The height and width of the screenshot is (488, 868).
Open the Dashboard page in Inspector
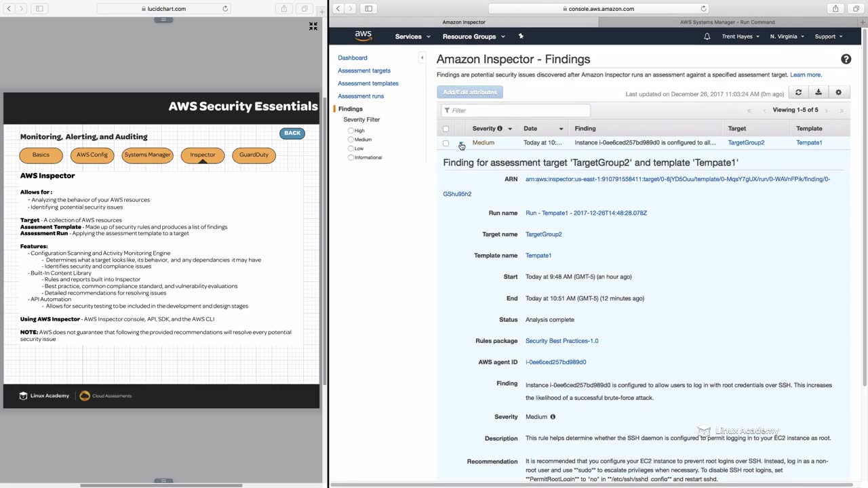click(353, 58)
